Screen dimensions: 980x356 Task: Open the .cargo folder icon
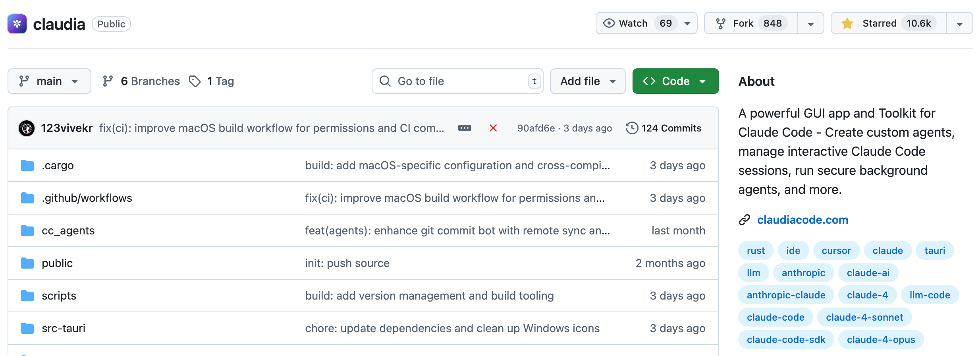coord(27,165)
